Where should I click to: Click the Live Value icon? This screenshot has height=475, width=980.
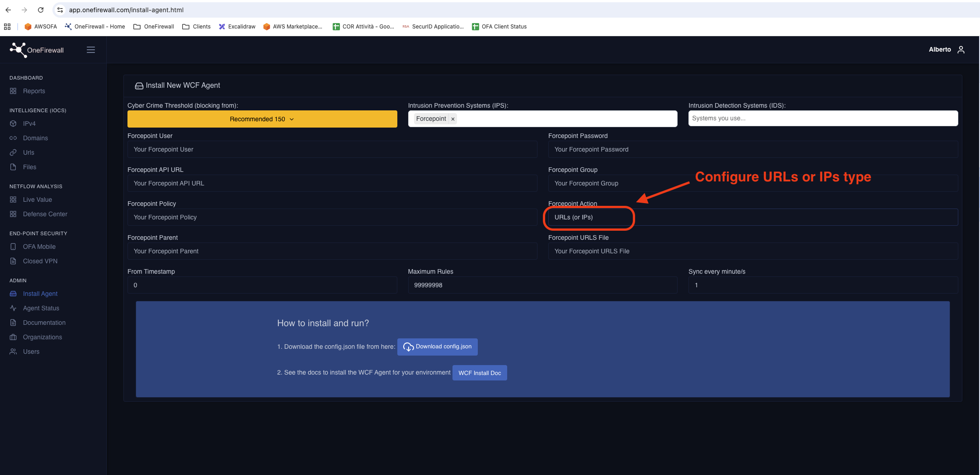pos(13,199)
